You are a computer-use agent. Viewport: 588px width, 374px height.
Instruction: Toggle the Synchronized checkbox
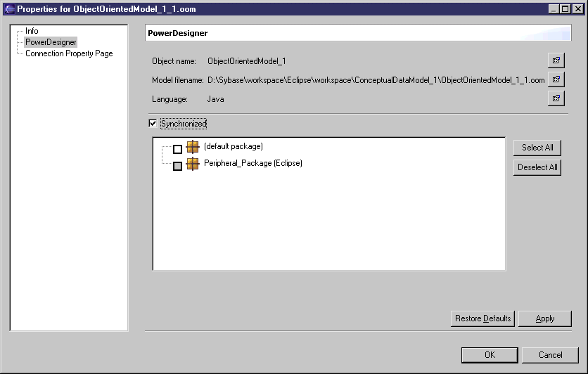153,124
